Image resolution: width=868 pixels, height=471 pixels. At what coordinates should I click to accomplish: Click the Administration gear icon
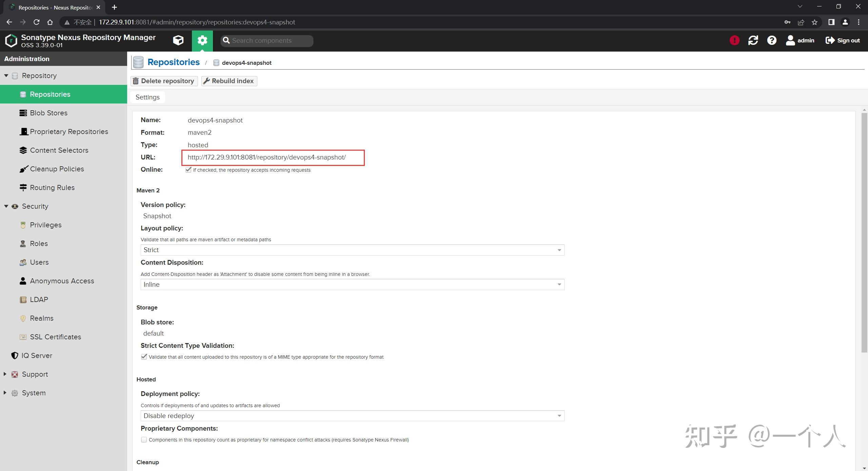pyautogui.click(x=202, y=40)
